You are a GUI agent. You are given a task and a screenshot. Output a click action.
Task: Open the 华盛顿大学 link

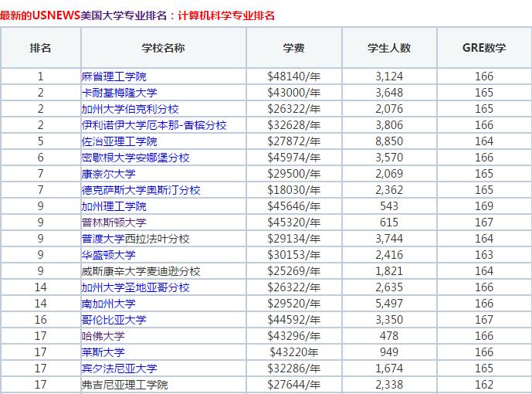point(108,255)
